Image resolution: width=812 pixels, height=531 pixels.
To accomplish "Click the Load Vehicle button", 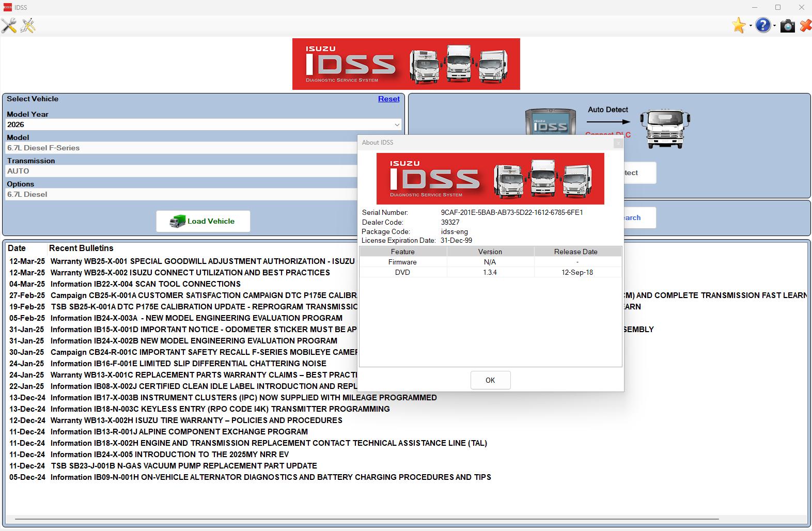I will click(x=203, y=221).
